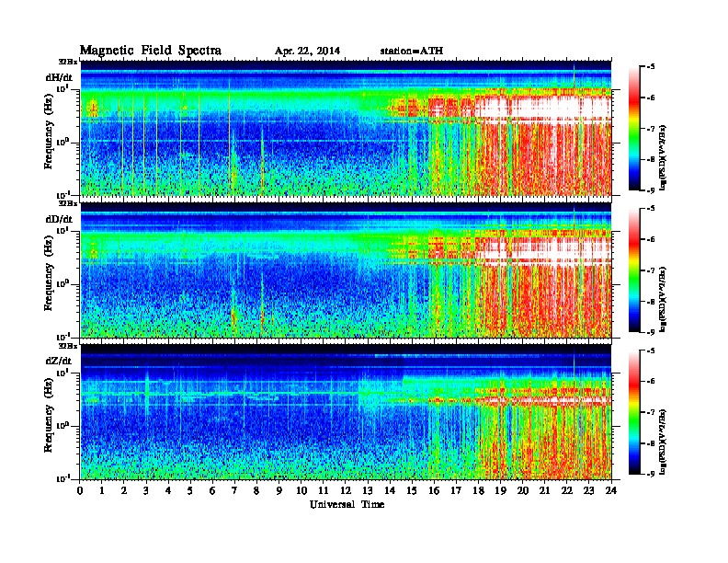
Task: Click the hour 6 tick label
Action: coord(212,490)
